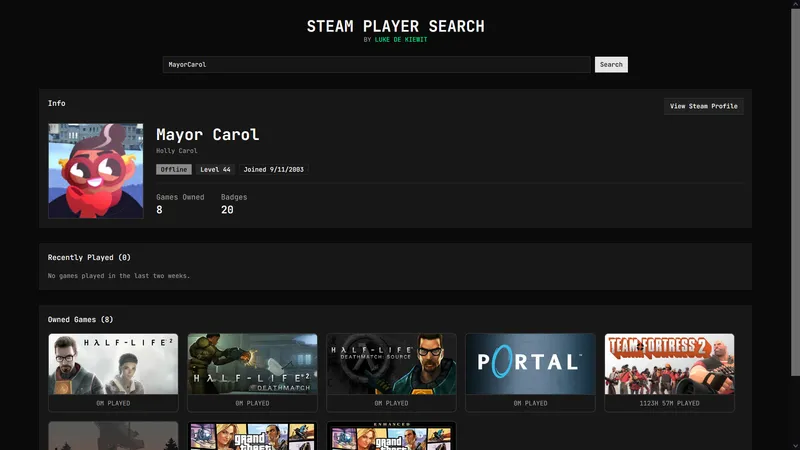The height and width of the screenshot is (450, 800).
Task: Click the Mayor Carol avatar image
Action: pyautogui.click(x=96, y=171)
